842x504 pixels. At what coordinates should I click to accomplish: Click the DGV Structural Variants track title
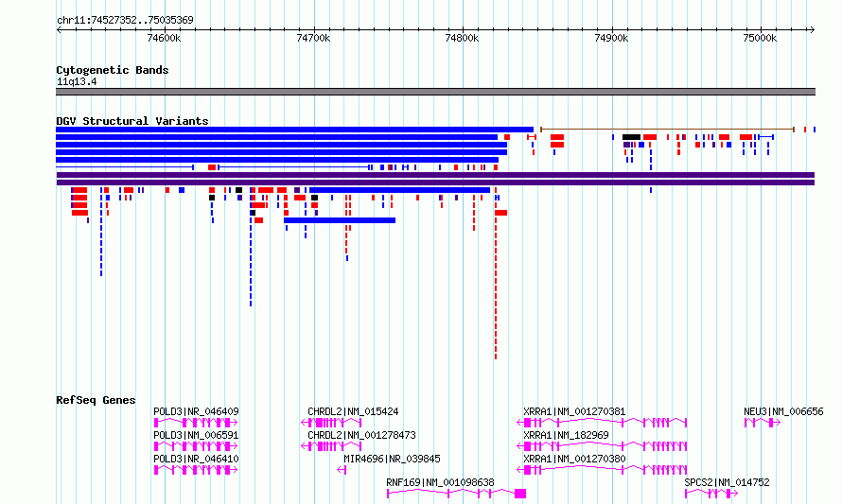(132, 121)
